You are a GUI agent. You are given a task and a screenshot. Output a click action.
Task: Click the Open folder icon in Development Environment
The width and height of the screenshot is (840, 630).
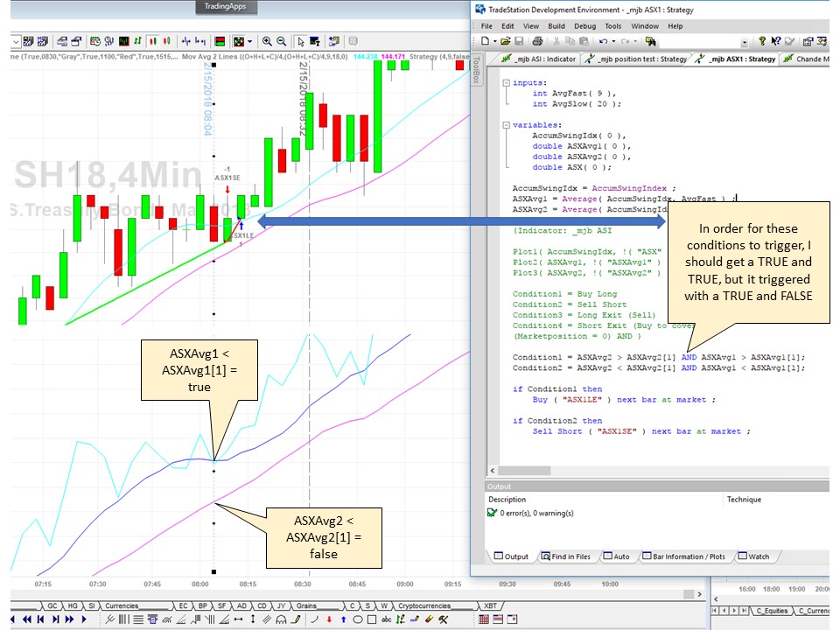pos(505,41)
